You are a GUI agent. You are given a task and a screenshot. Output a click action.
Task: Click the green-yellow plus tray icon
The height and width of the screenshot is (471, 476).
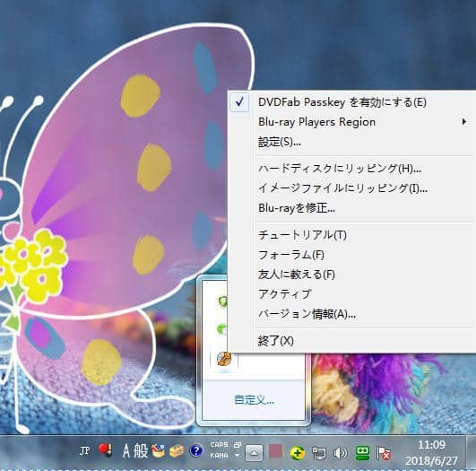298,453
